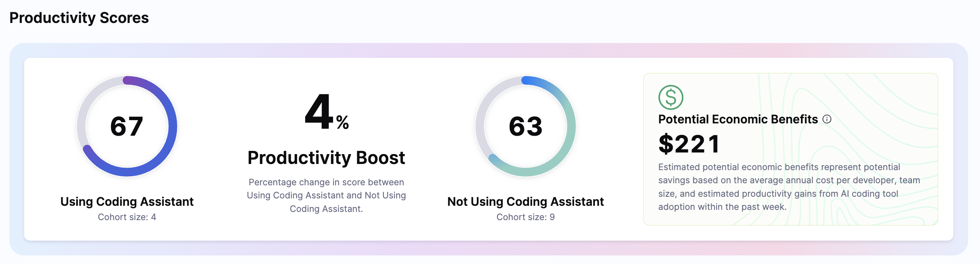Click the green dollar sign icon
Viewport: 980px width, 264px height.
[x=671, y=98]
